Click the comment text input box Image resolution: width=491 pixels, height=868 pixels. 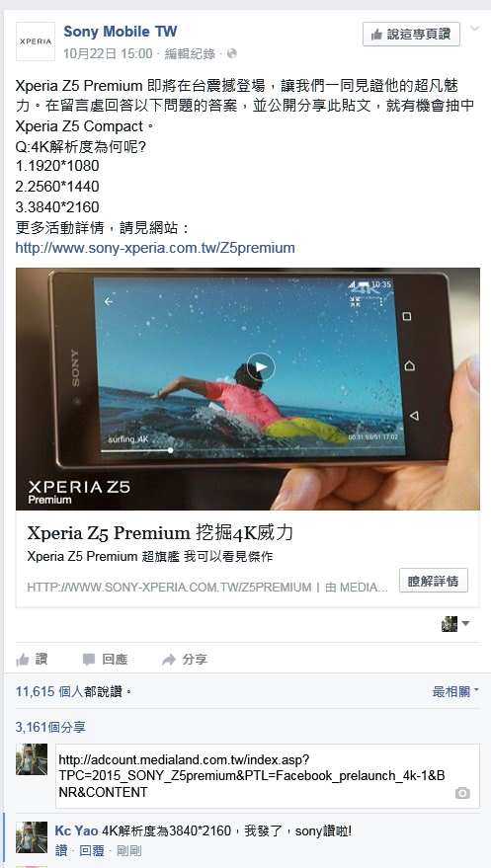click(268, 776)
